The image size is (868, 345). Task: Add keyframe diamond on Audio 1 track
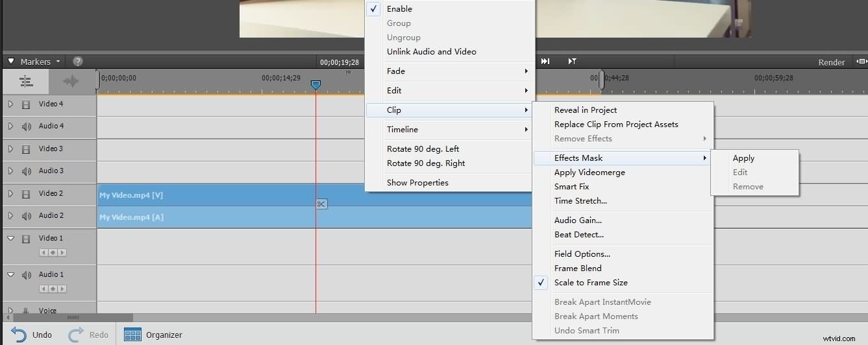53,289
